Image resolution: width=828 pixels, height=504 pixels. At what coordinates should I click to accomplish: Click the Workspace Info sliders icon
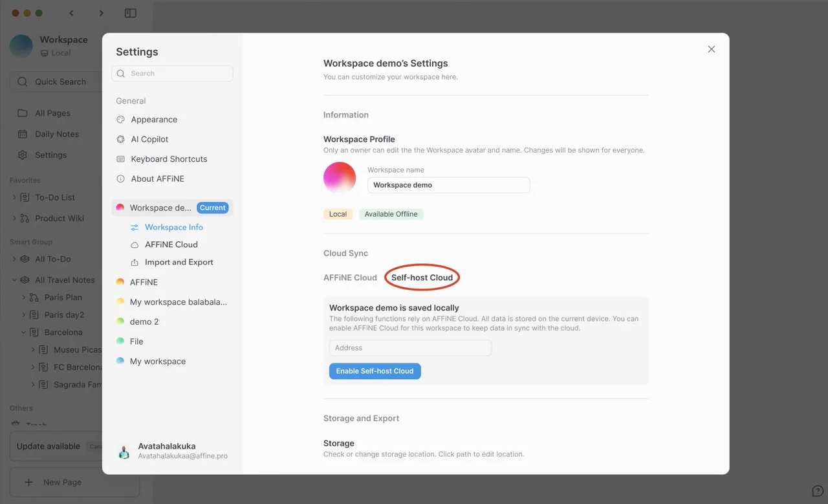(x=135, y=227)
